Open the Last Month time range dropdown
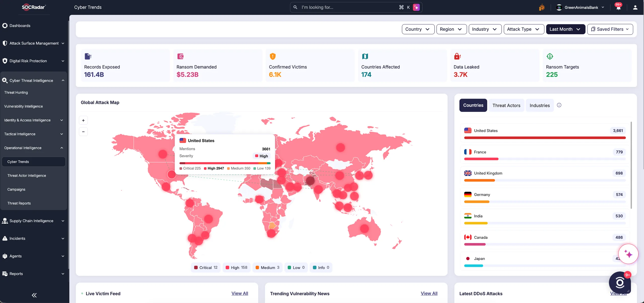 pyautogui.click(x=565, y=29)
